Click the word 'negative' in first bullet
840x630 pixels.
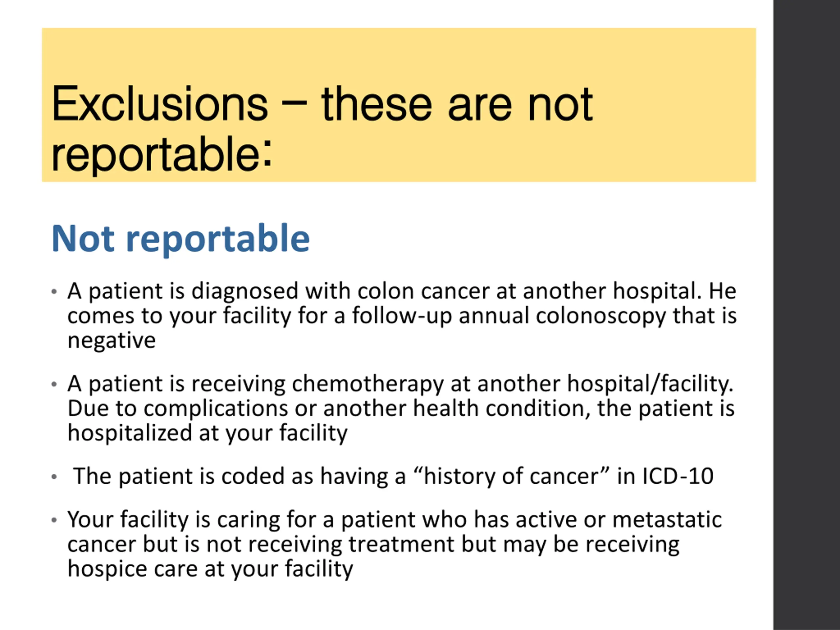coord(112,341)
